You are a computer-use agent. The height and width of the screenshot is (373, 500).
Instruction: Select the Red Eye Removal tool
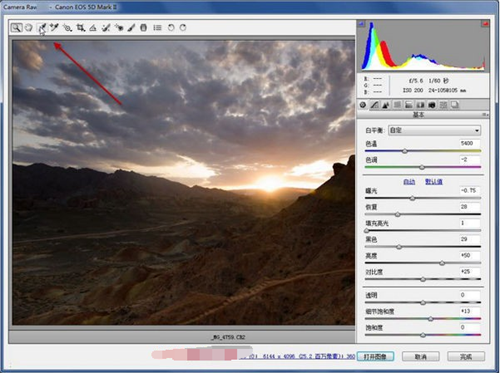pos(119,28)
